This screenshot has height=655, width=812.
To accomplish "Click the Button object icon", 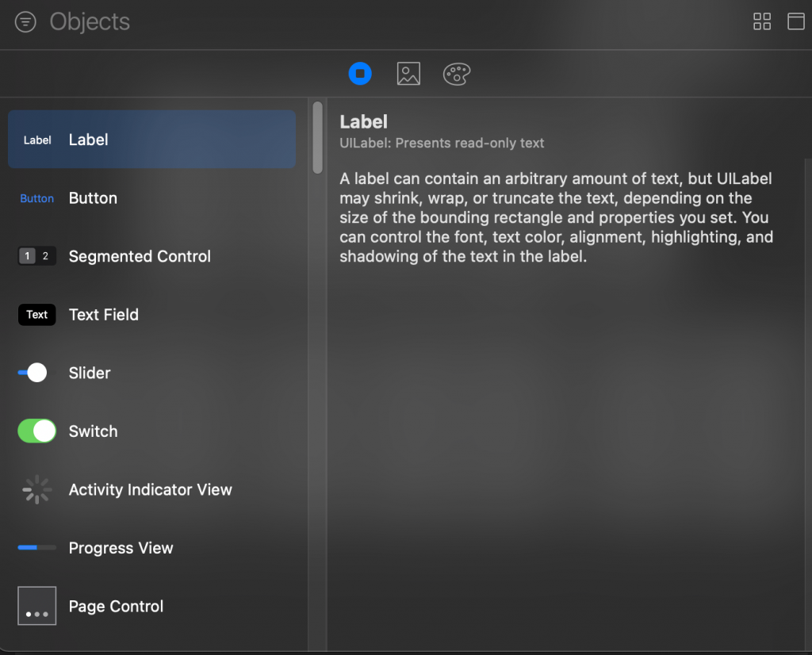I will pyautogui.click(x=37, y=198).
